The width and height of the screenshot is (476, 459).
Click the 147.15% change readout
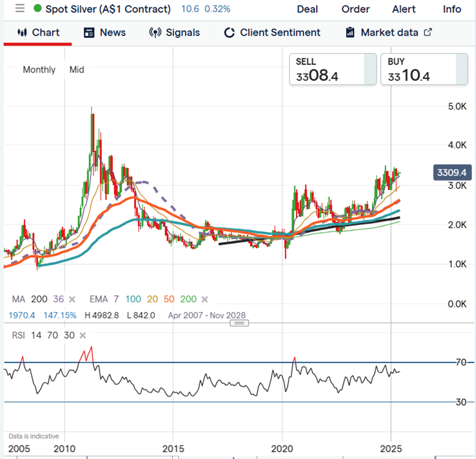(60, 315)
